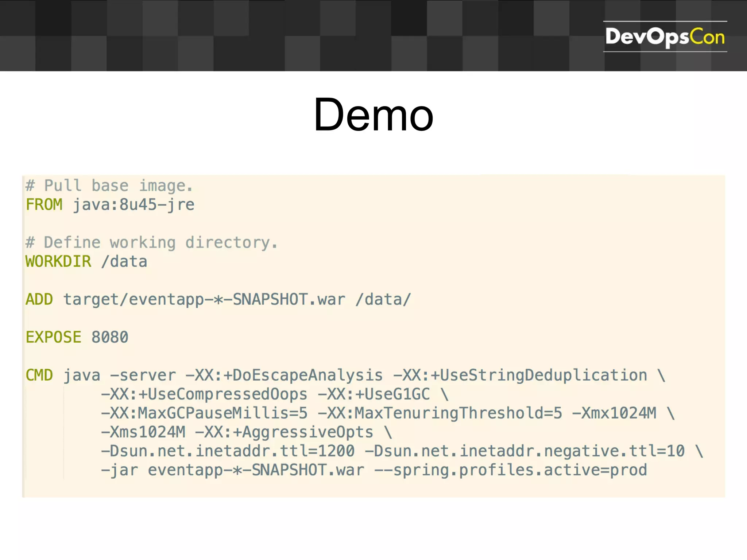The height and width of the screenshot is (560, 747).
Task: Click the '-Xms1024M' option
Action: coord(143,432)
